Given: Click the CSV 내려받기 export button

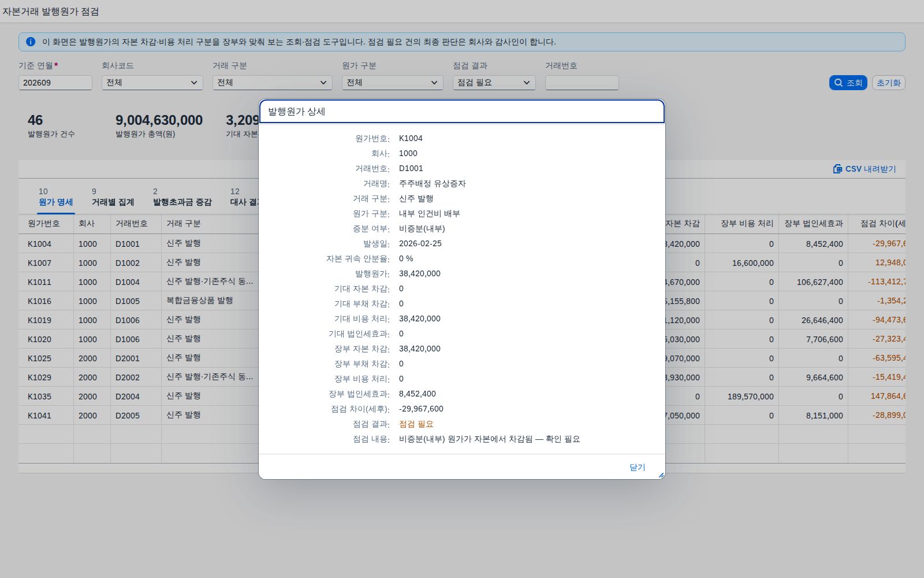Looking at the screenshot, I should pyautogui.click(x=865, y=169).
